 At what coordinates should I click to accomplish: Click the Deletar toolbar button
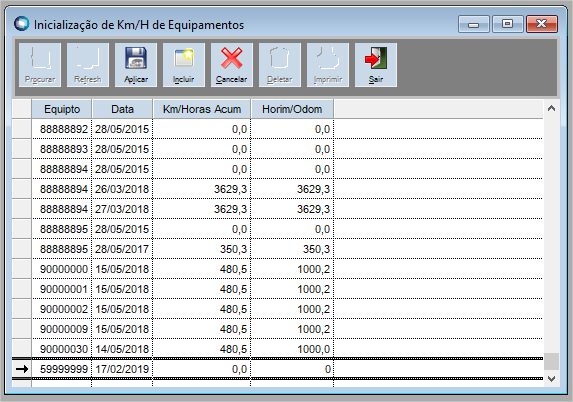[280, 65]
